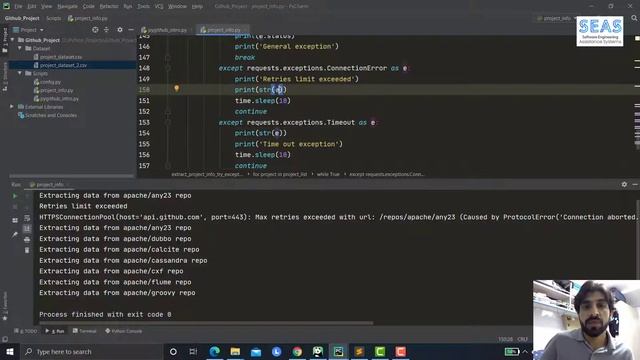Select Scratches and Consoles node
Image resolution: width=640 pixels, height=360 pixels.
tap(48, 115)
